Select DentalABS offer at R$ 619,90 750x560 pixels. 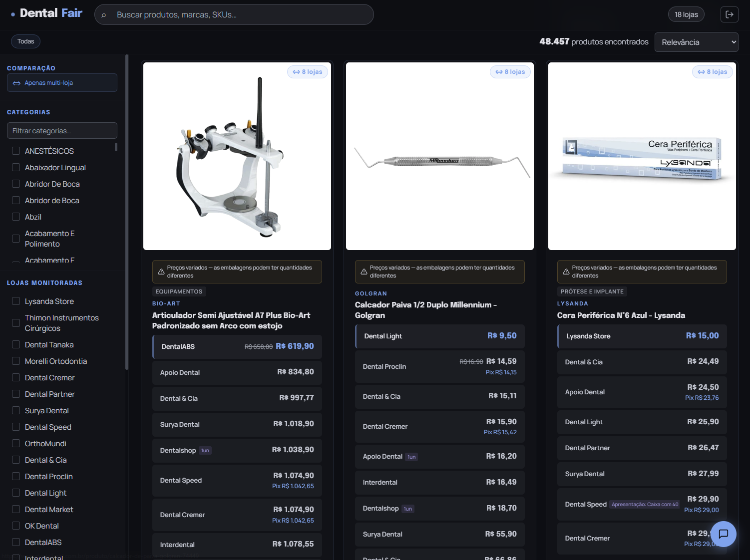237,346
